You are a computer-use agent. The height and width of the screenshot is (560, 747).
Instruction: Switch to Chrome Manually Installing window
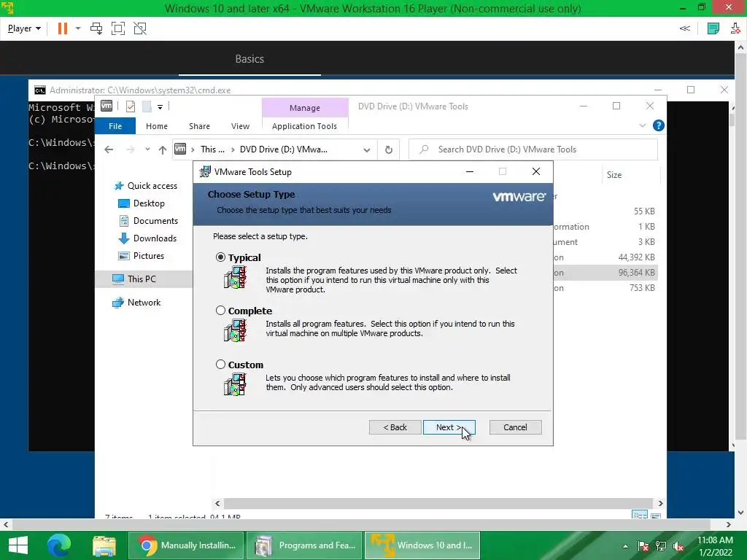pos(186,545)
